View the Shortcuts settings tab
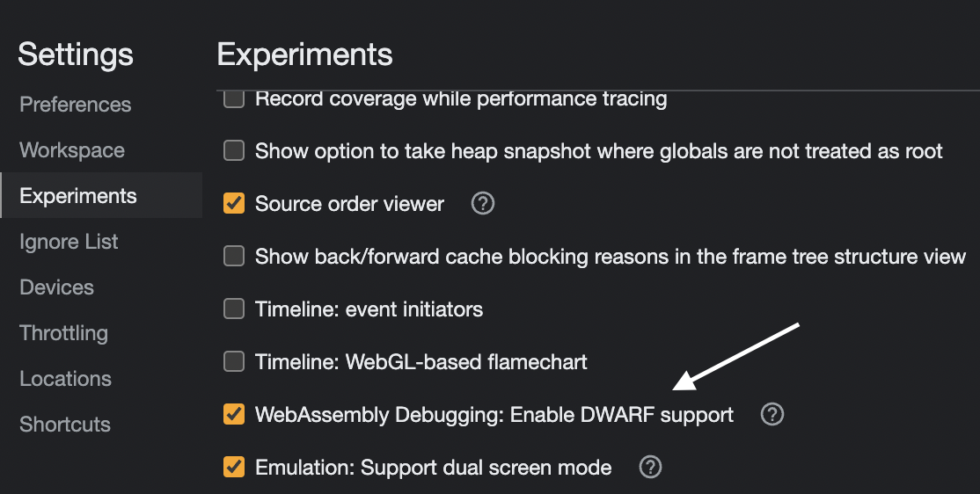 coord(65,425)
